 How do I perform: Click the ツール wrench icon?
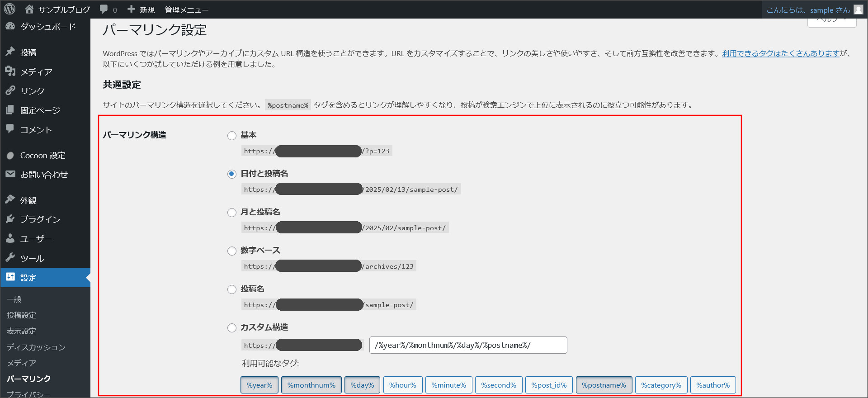[10, 258]
